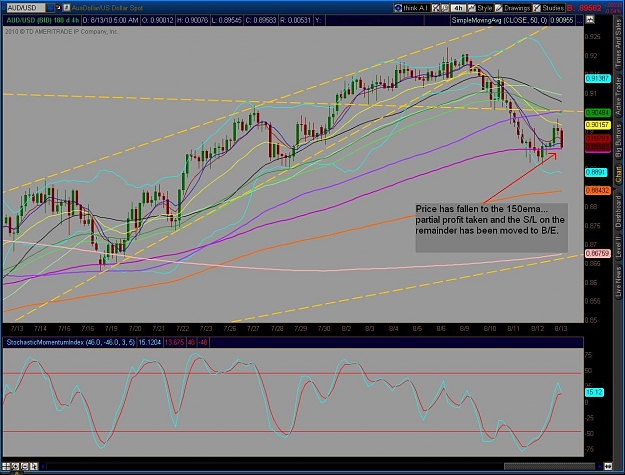
Task: Open the Studies menu
Action: pos(548,8)
